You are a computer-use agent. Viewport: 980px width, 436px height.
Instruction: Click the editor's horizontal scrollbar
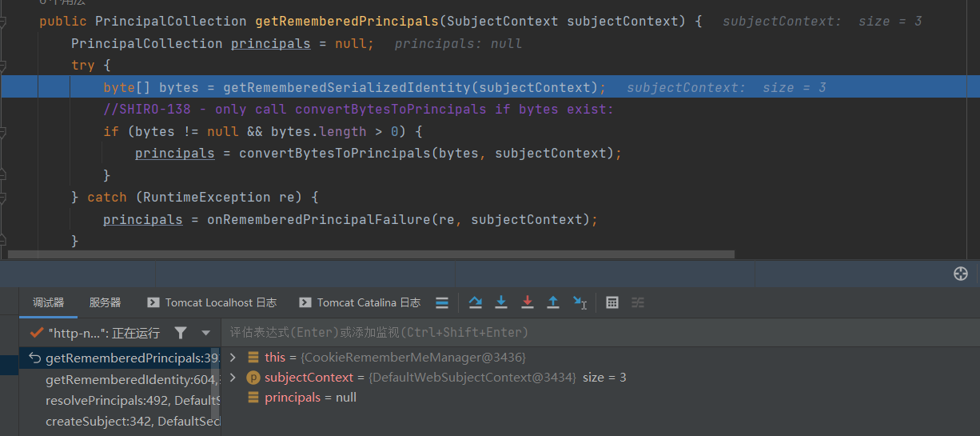point(368,254)
